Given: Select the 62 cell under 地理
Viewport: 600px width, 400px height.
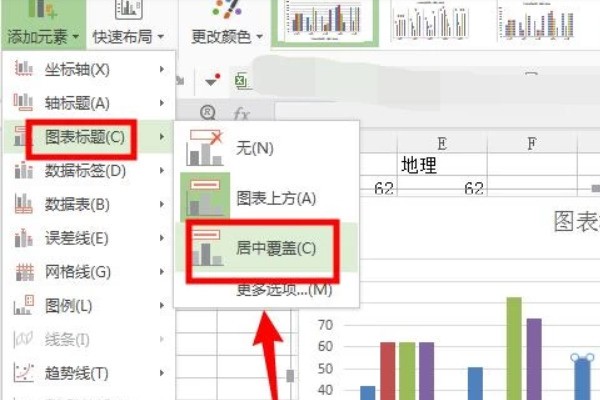Looking at the screenshot, I should pyautogui.click(x=442, y=188).
